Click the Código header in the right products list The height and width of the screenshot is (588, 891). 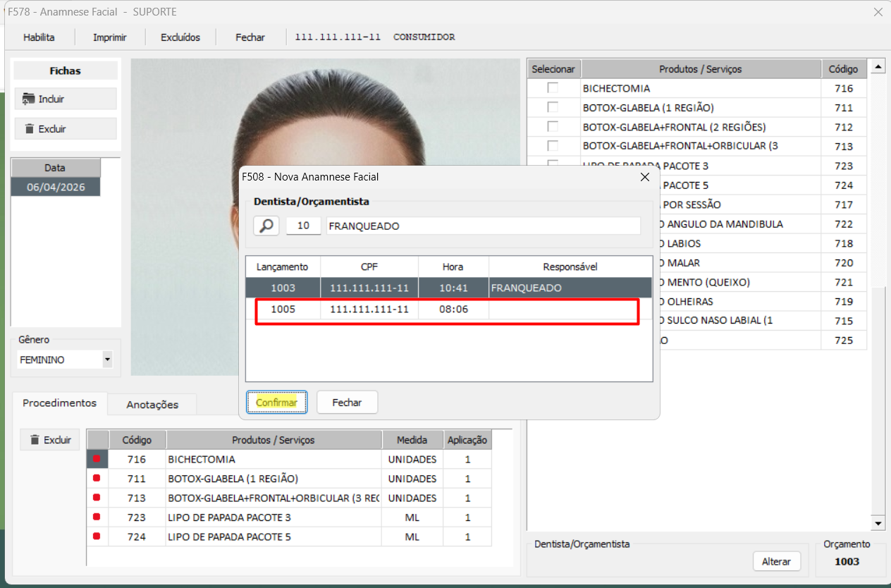843,69
